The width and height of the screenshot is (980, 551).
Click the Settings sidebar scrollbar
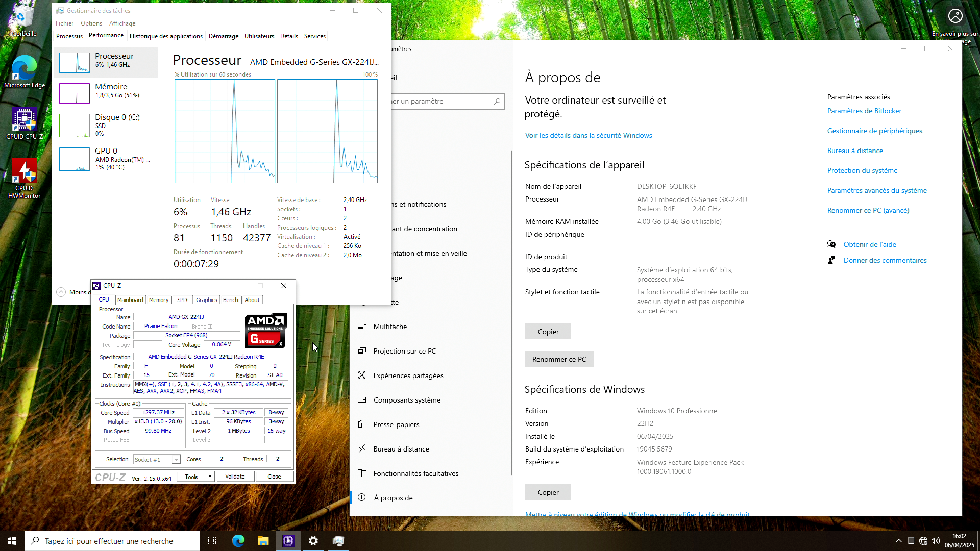pos(511,313)
